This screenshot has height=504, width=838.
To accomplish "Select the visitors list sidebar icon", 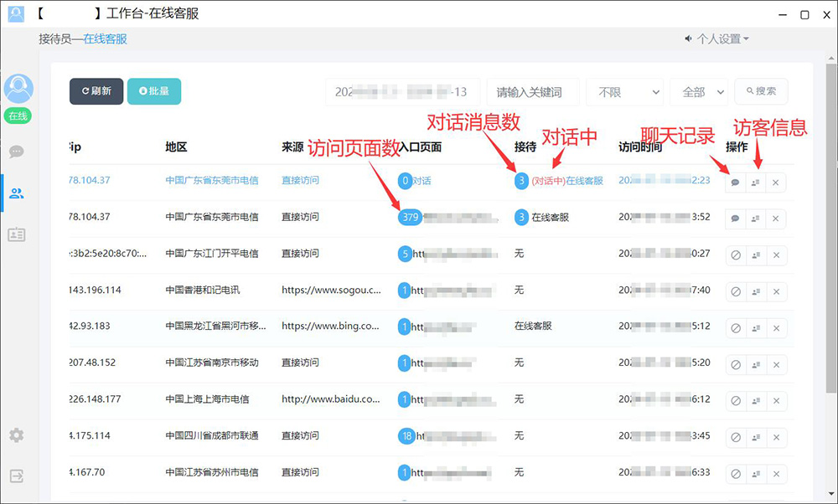I will pyautogui.click(x=17, y=193).
